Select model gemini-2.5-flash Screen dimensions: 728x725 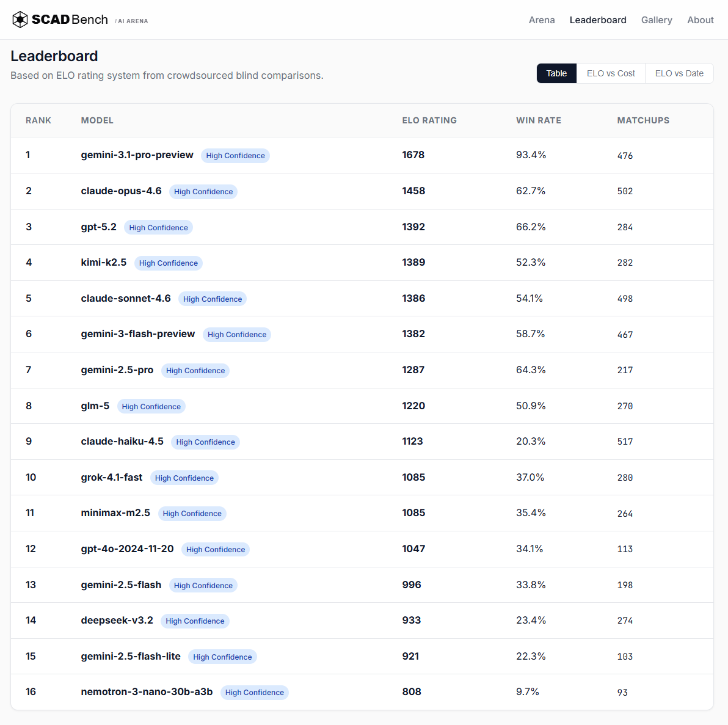click(121, 585)
